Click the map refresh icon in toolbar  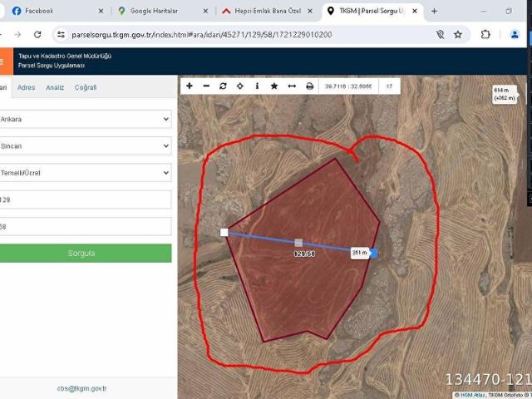(x=223, y=86)
